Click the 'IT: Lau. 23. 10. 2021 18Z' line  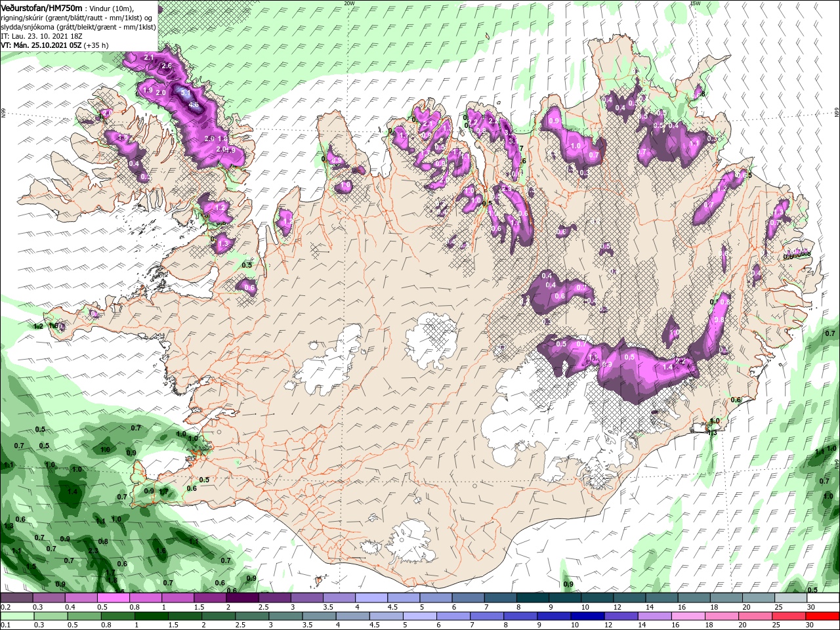[41, 36]
